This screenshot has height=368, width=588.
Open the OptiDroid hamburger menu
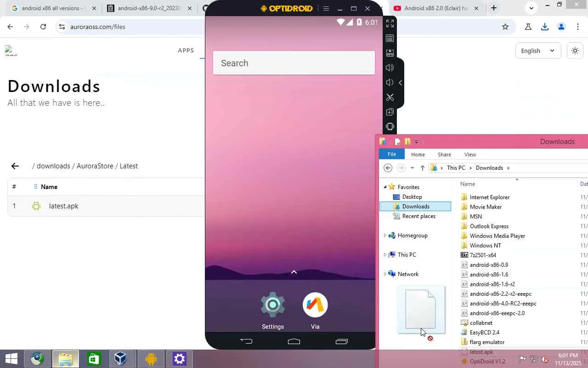click(326, 8)
